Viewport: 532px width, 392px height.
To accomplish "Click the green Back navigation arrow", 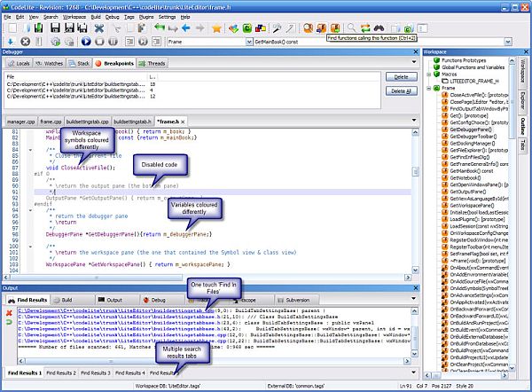I will 159,27.
